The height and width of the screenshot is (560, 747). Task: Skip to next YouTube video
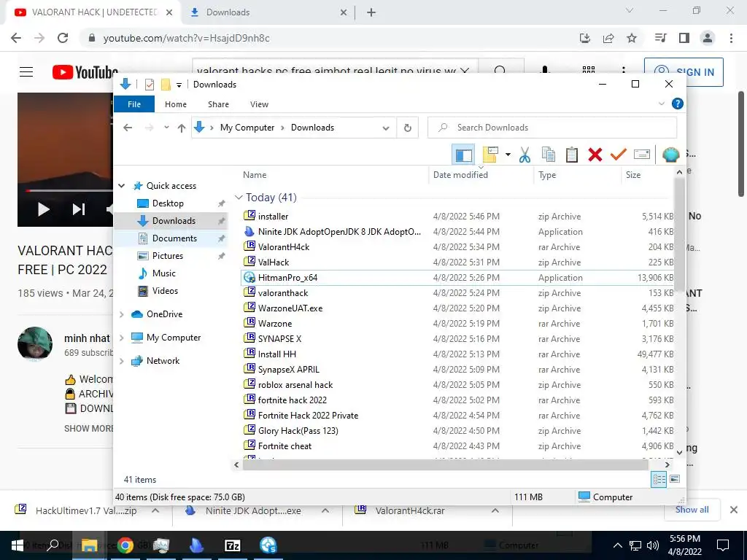point(79,209)
